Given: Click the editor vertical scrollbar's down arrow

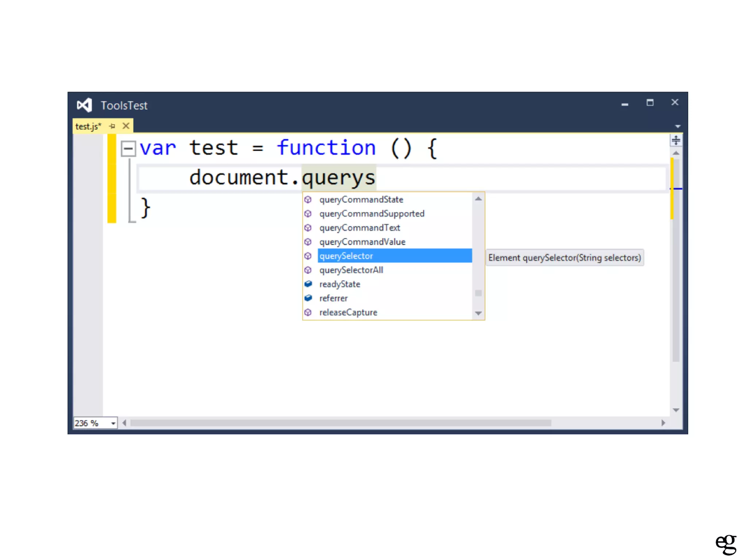Looking at the screenshot, I should click(676, 410).
